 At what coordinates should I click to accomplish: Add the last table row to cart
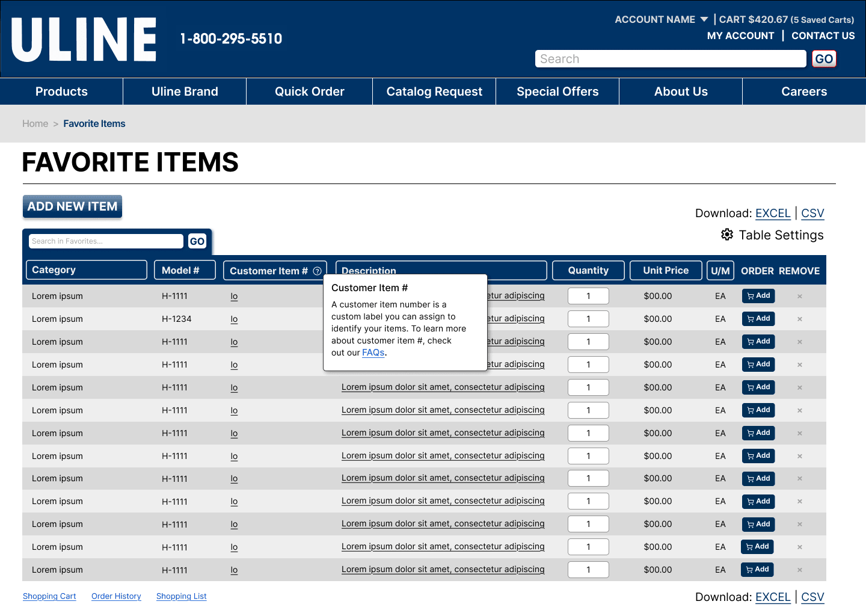757,570
